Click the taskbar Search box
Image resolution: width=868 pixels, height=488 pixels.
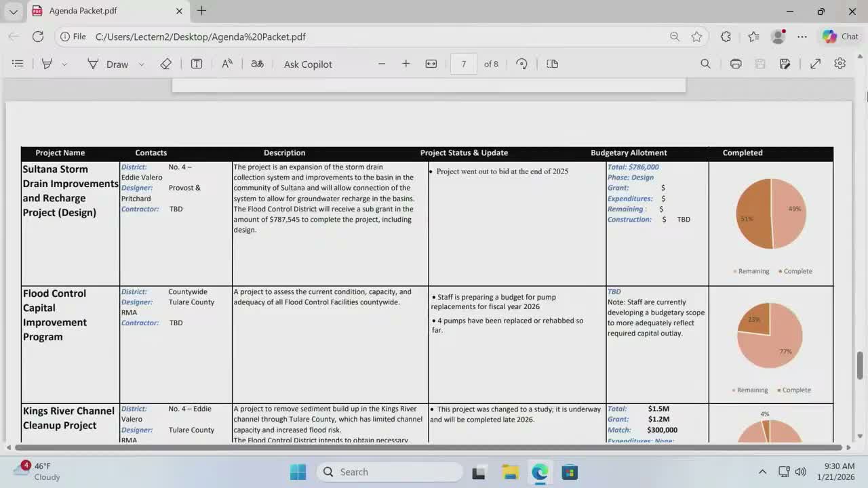tap(389, 472)
